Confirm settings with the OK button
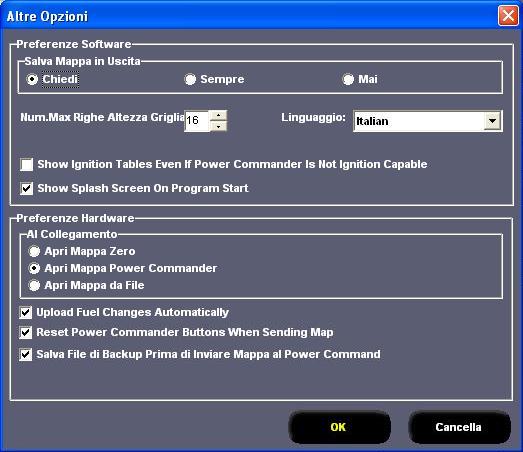Image resolution: width=523 pixels, height=452 pixels. point(339,427)
